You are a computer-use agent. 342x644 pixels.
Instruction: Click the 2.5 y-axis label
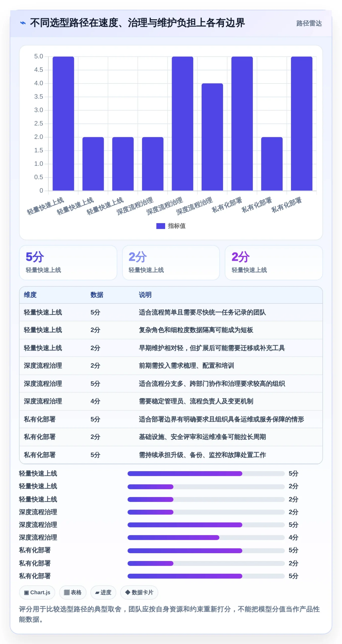tap(39, 124)
